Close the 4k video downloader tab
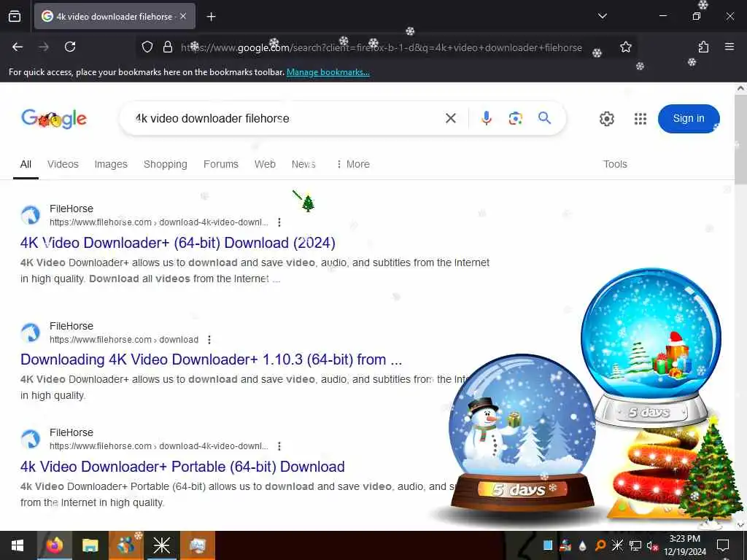The height and width of the screenshot is (560, 747). click(183, 16)
